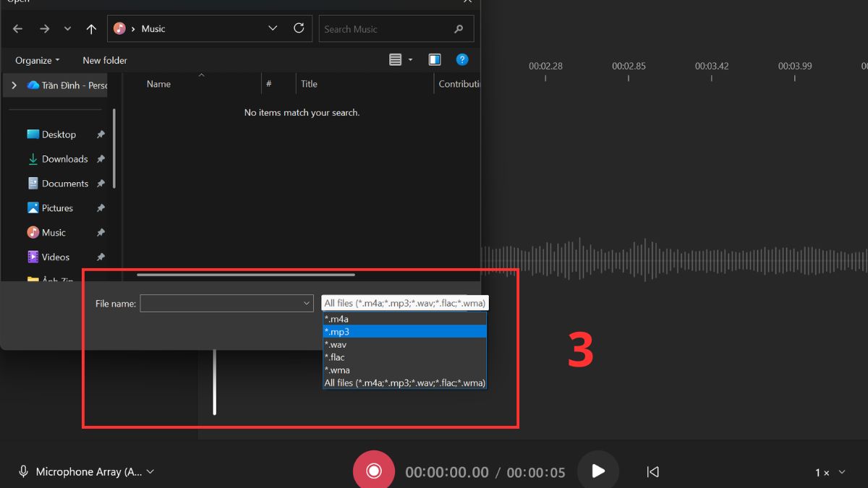The image size is (868, 488).
Task: Go forward in the Open dialog
Action: point(45,29)
